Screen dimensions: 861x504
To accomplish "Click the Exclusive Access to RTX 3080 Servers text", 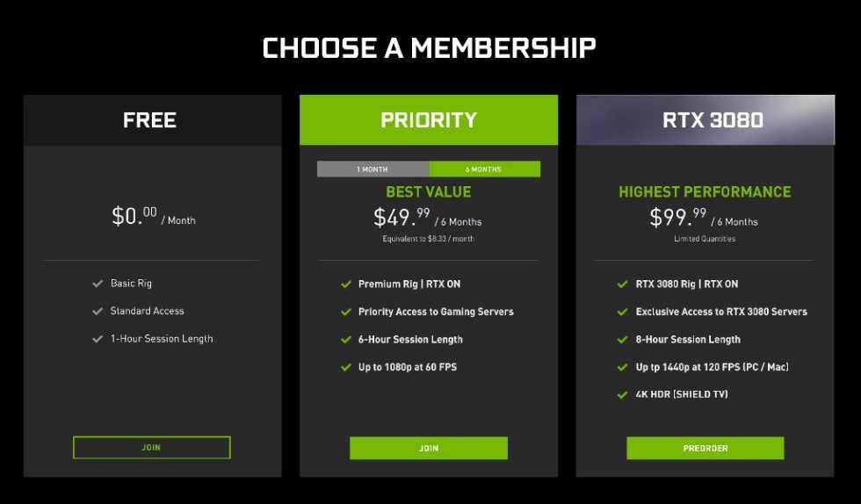I will pos(721,312).
